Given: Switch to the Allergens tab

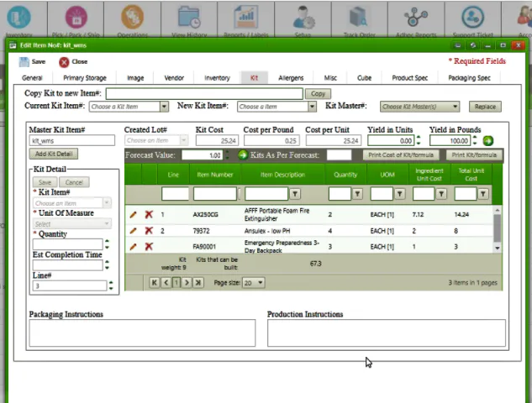Looking at the screenshot, I should point(291,78).
